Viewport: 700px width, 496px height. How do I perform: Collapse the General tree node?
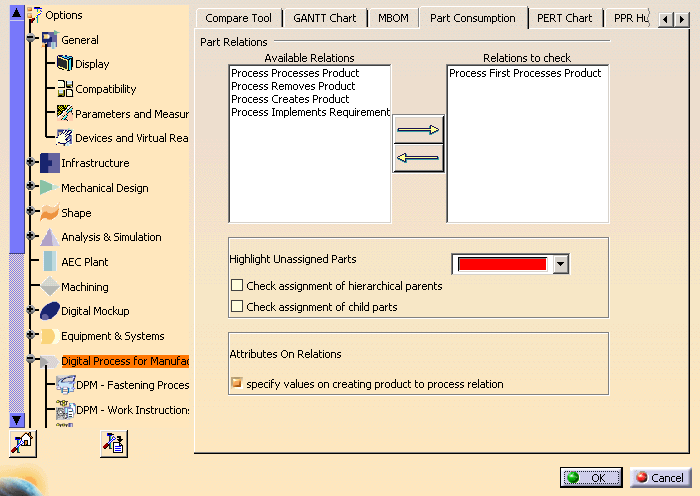point(31,40)
